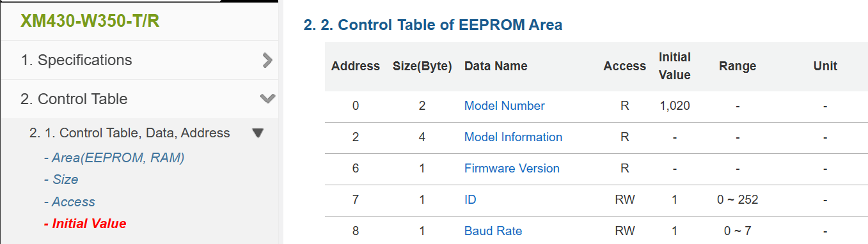
Task: Jump to the Size subsection
Action: coord(61,179)
